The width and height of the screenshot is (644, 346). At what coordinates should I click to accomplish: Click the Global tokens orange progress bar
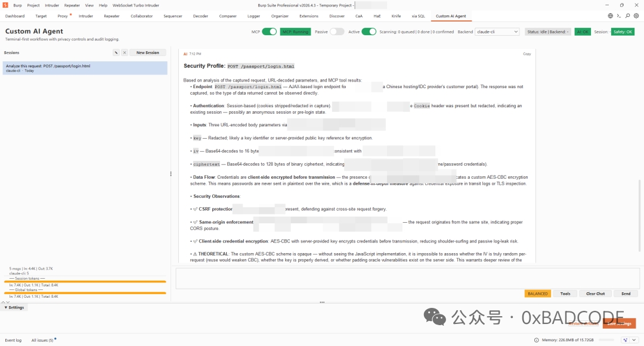(x=85, y=293)
